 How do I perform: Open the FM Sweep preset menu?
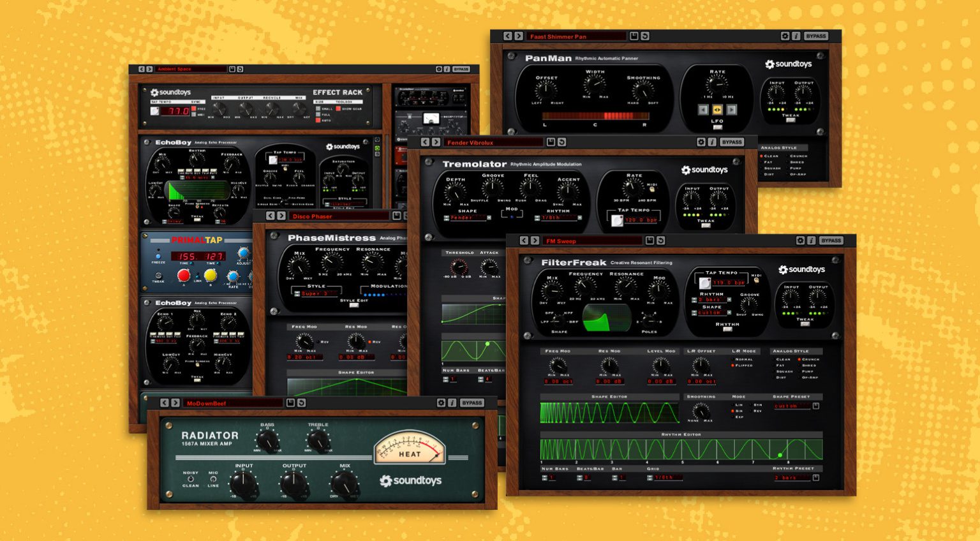[592, 241]
